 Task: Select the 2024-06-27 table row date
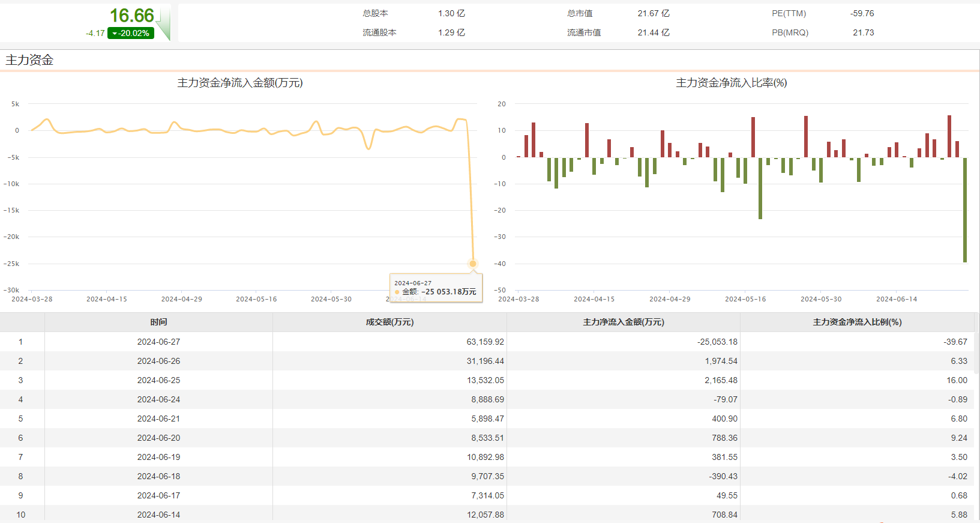[x=158, y=342]
